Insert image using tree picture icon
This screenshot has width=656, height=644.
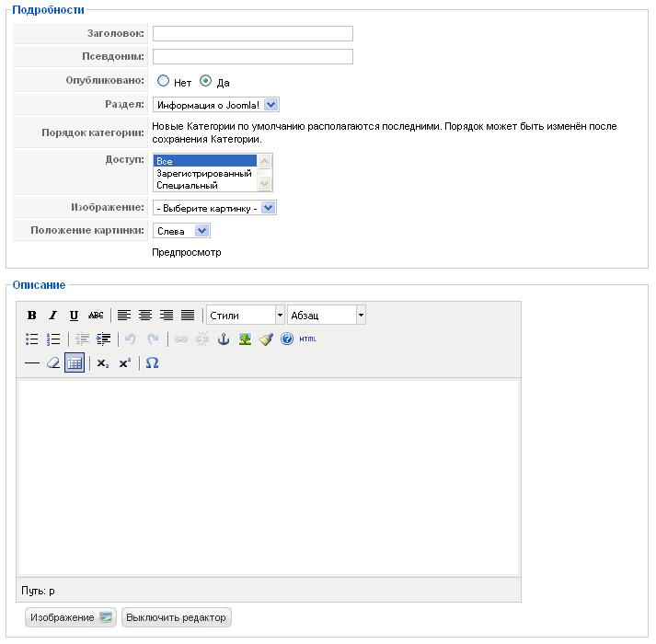point(245,339)
